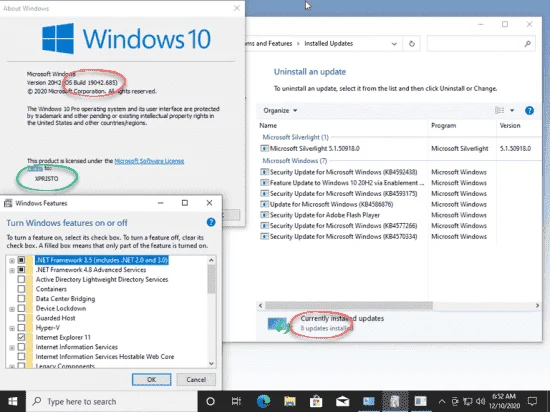
Task: Click icon next to Adobe Flash Player update
Action: coord(264,215)
